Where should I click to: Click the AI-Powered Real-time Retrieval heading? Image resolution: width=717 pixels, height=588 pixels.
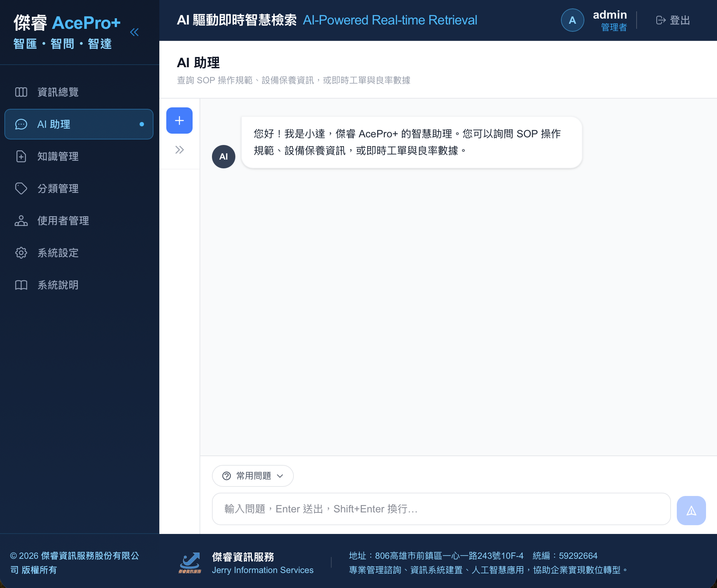tap(390, 20)
